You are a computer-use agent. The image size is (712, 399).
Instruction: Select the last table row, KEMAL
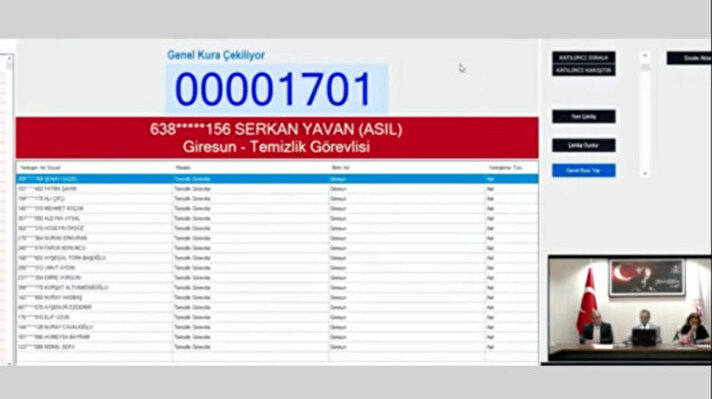coord(277,347)
